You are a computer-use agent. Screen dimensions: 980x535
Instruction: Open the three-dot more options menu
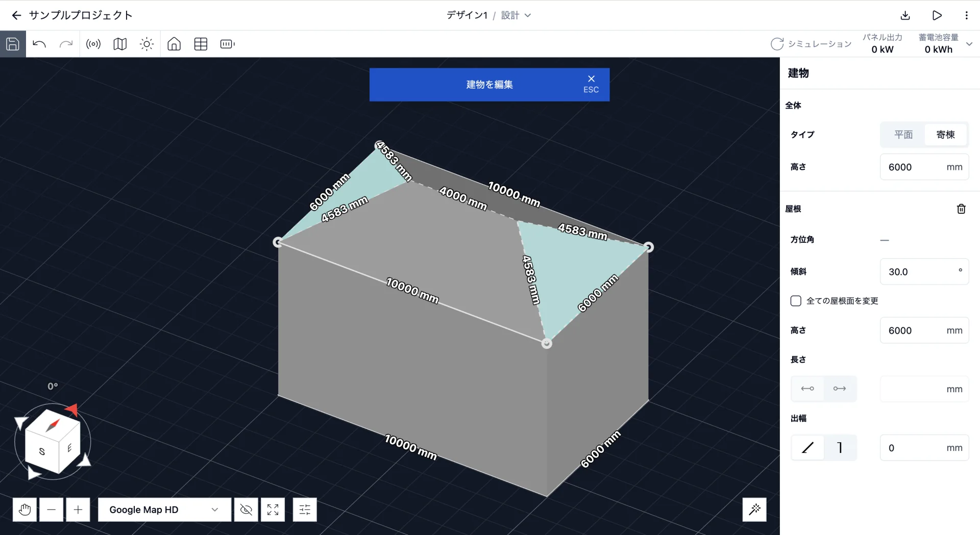click(967, 15)
